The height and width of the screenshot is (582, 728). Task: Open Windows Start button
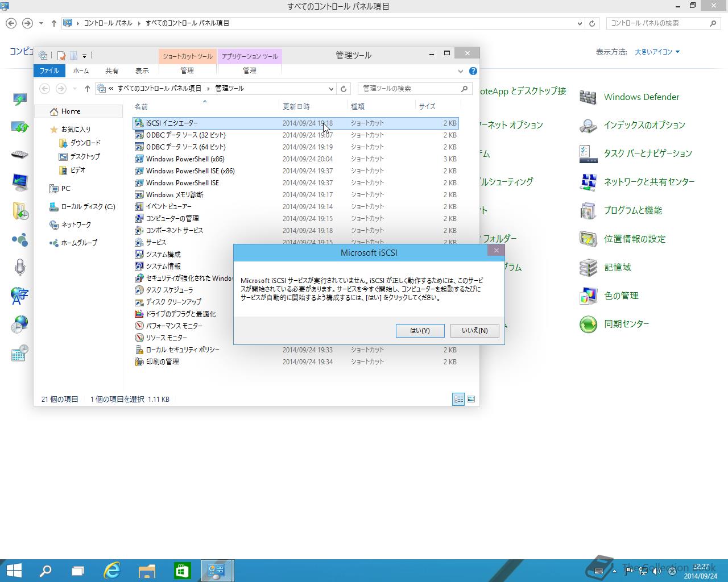[x=14, y=571]
